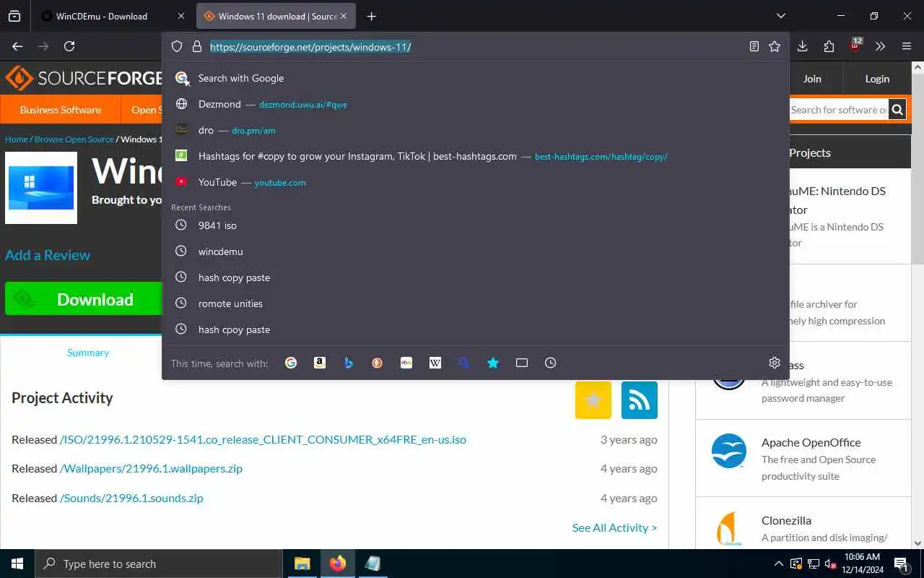Open search settings gear in dropdown
The image size is (924, 578).
(775, 363)
